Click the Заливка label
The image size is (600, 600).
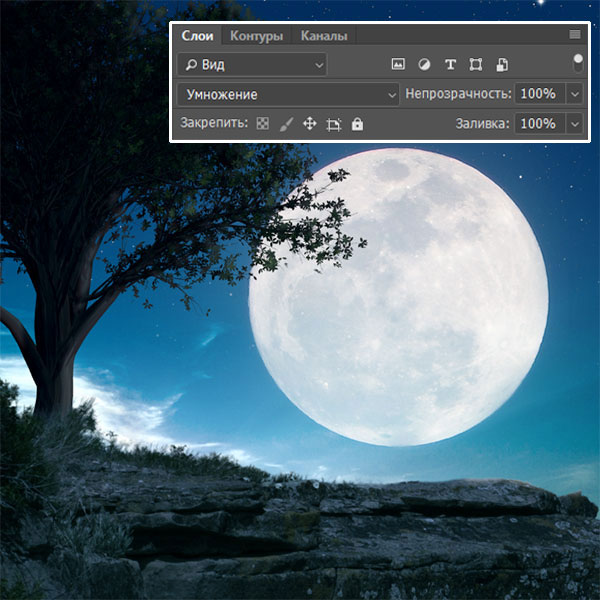482,124
